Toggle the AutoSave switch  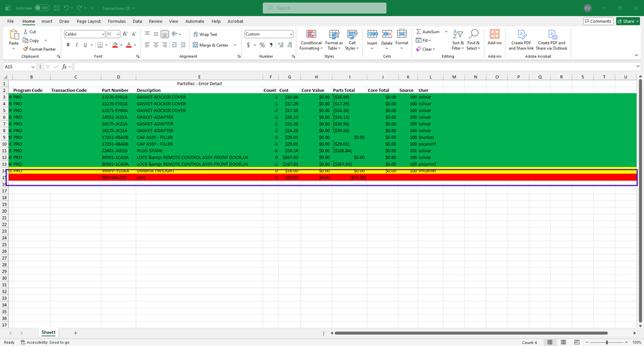42,8
